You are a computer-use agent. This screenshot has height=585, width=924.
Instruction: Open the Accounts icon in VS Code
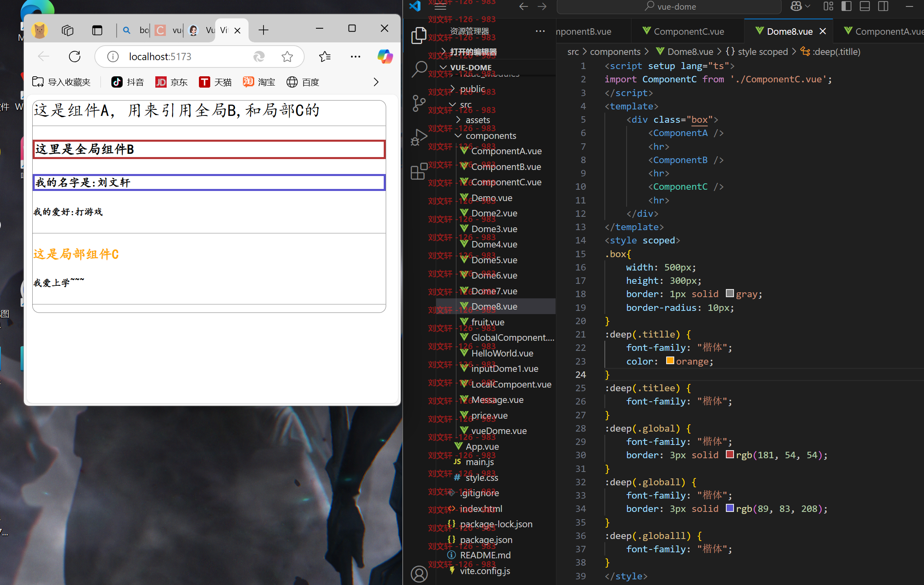point(419,574)
